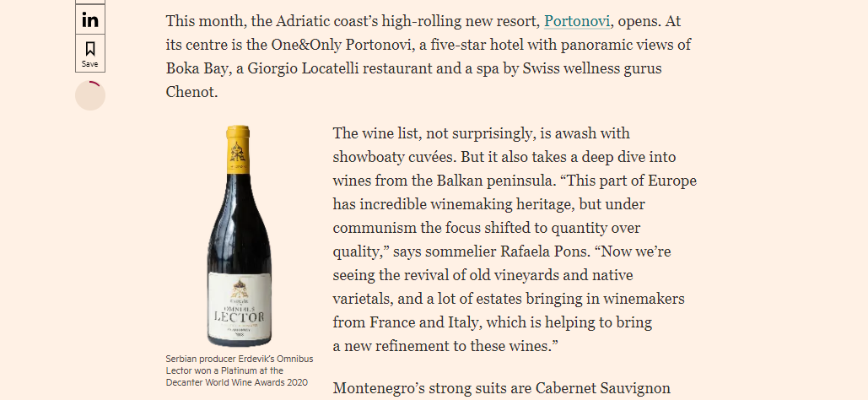Click 'Decanter World Wine Awards 2020' in caption
The image size is (868, 400).
coord(237,382)
